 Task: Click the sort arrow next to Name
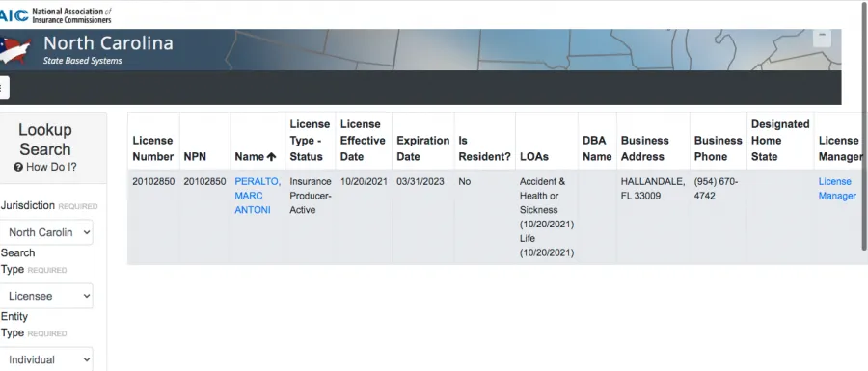coord(271,157)
